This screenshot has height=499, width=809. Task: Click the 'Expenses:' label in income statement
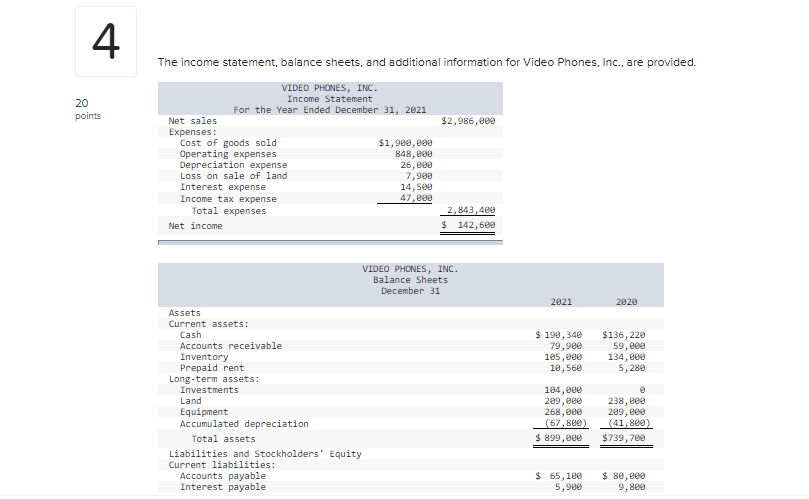[193, 132]
